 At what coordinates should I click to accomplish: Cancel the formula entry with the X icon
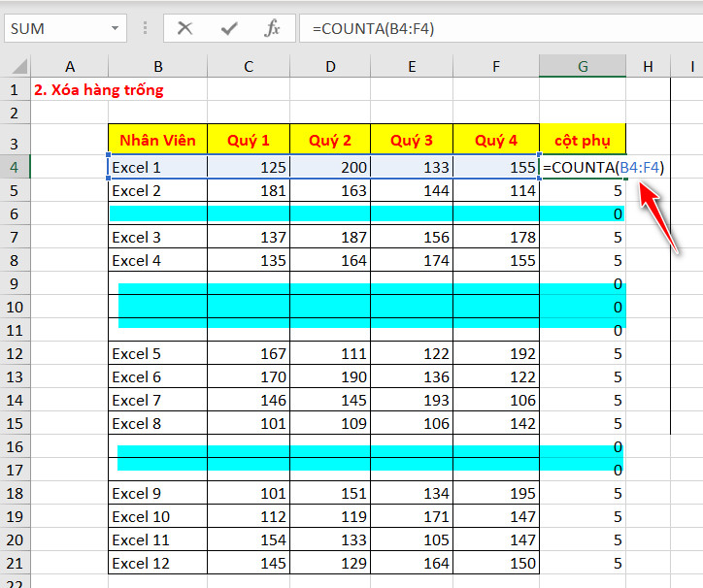[x=184, y=29]
